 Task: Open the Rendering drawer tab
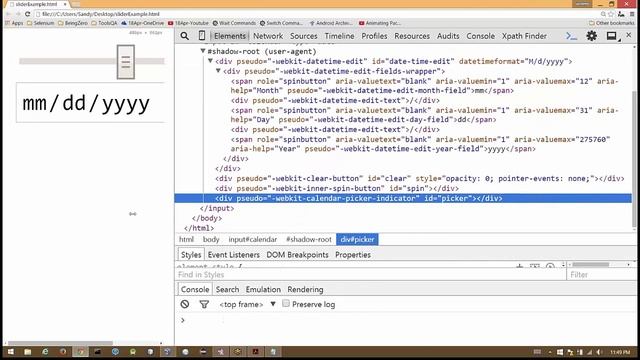coord(305,289)
